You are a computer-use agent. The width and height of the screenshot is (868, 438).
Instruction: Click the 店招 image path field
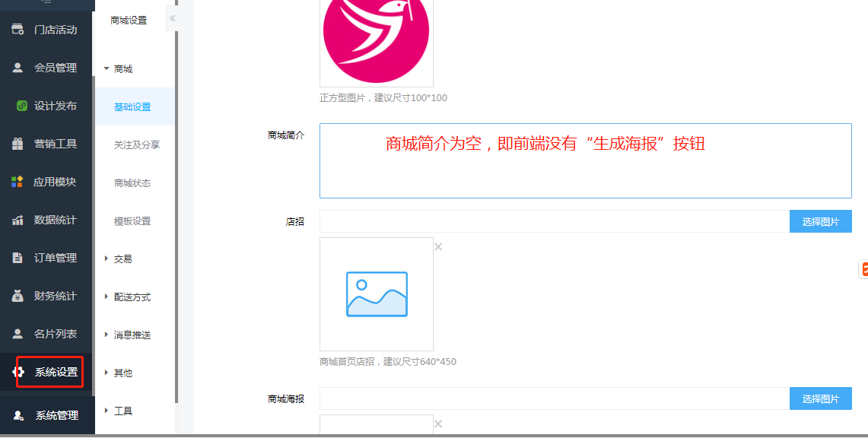click(x=555, y=221)
